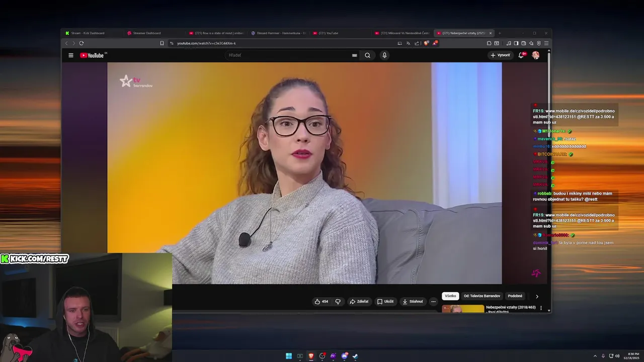Switch to Blessed Hammer - Hammerkuna tab

[278, 33]
